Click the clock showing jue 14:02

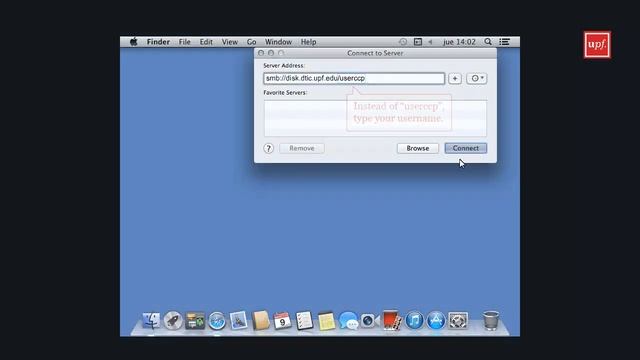(459, 42)
